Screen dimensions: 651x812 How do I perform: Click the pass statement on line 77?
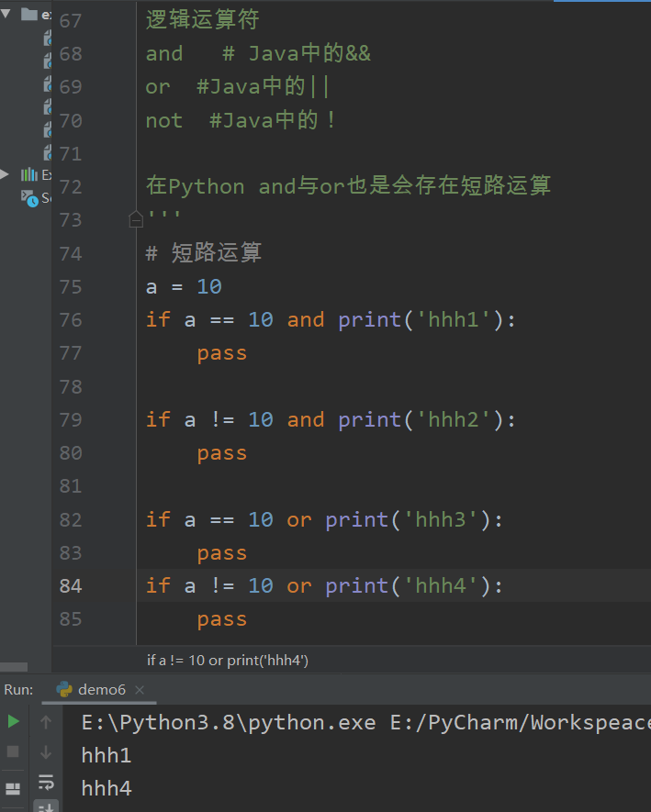coord(222,353)
